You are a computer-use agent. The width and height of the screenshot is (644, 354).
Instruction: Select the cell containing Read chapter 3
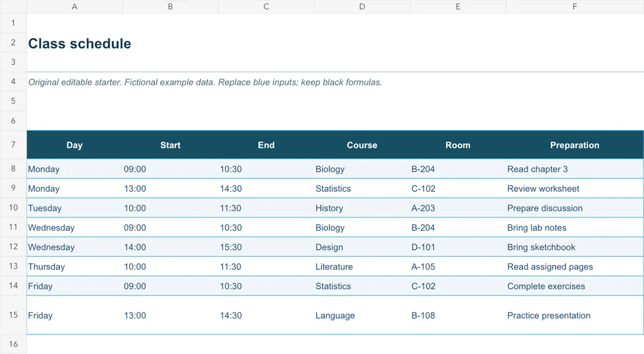coord(574,169)
